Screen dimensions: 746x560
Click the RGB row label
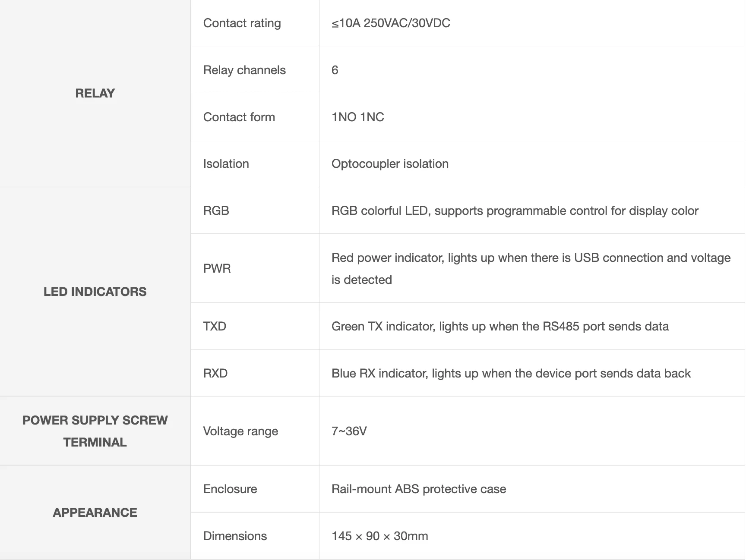click(216, 211)
